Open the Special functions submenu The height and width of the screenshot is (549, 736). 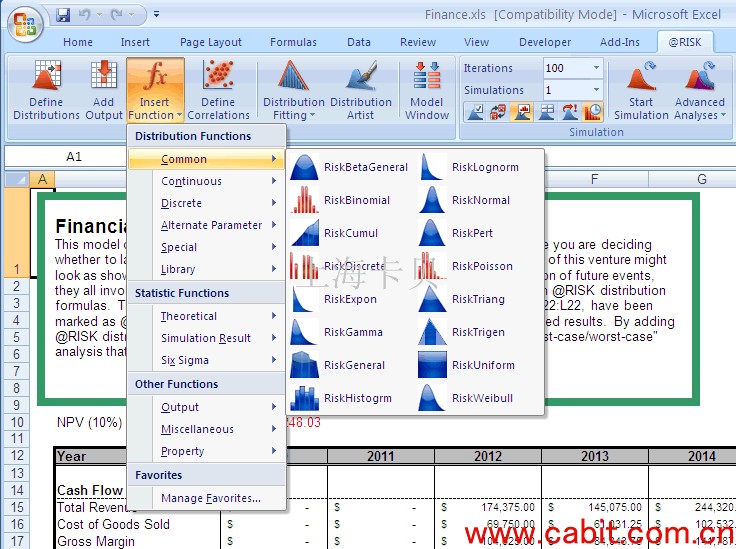(207, 247)
